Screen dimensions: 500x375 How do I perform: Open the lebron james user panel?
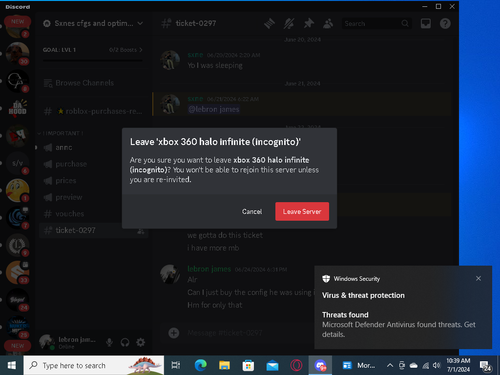68,342
